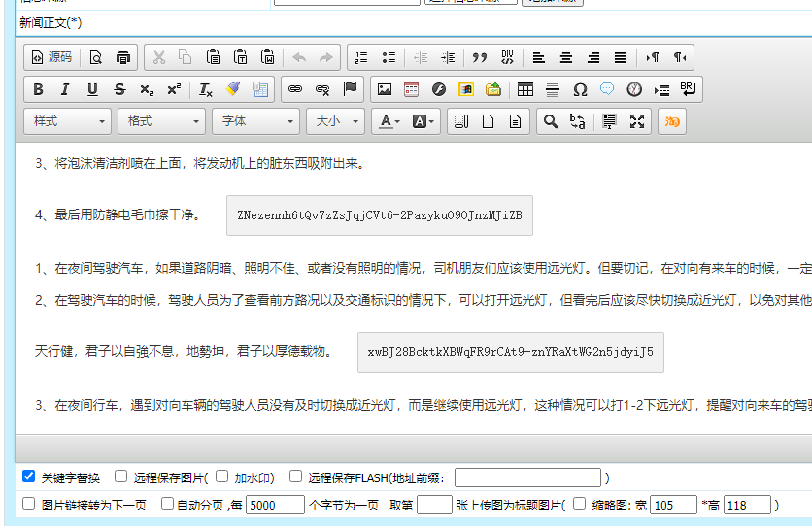Screen dimensions: 812x526
Task: Click the block quote toolbar item
Action: (x=479, y=57)
